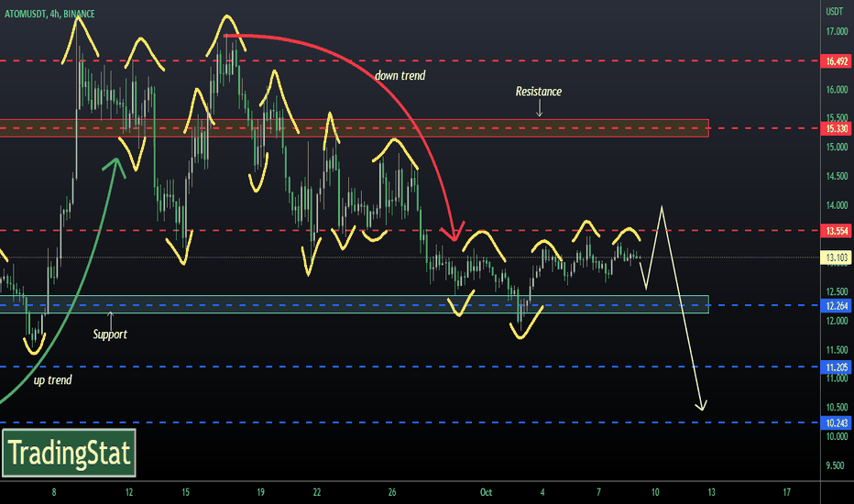Select the date label 8 on time axis

tap(54, 493)
